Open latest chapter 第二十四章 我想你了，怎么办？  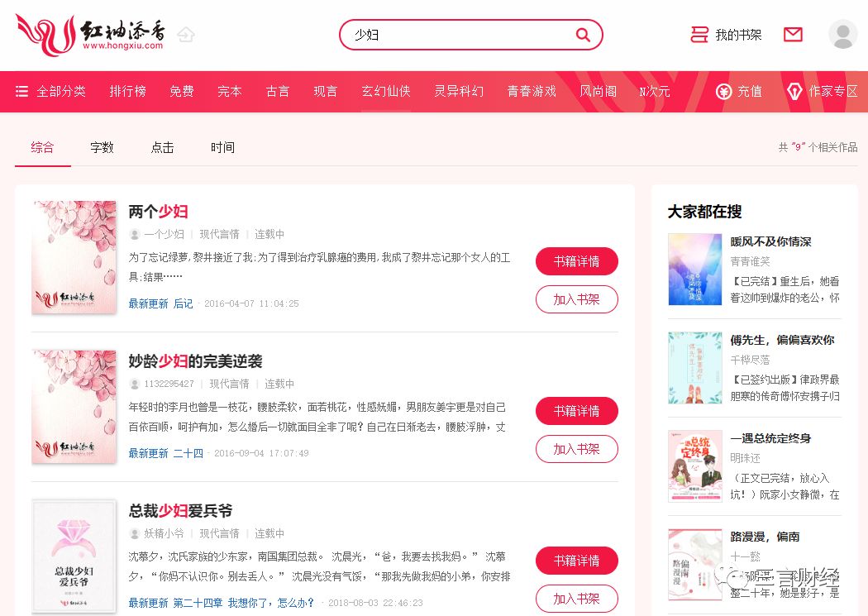pos(244,603)
